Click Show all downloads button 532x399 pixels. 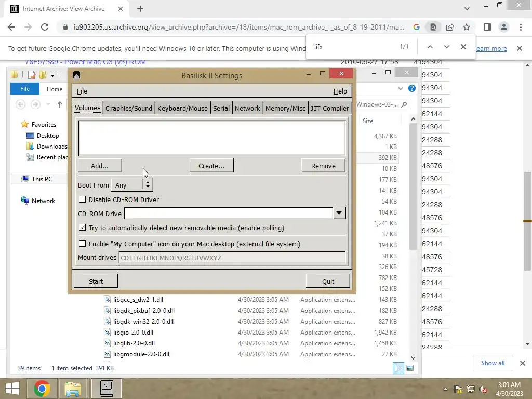pyautogui.click(x=493, y=363)
